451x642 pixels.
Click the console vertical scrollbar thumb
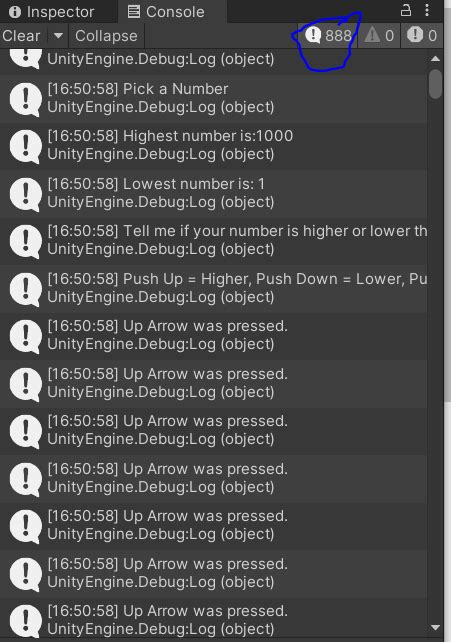[x=435, y=84]
